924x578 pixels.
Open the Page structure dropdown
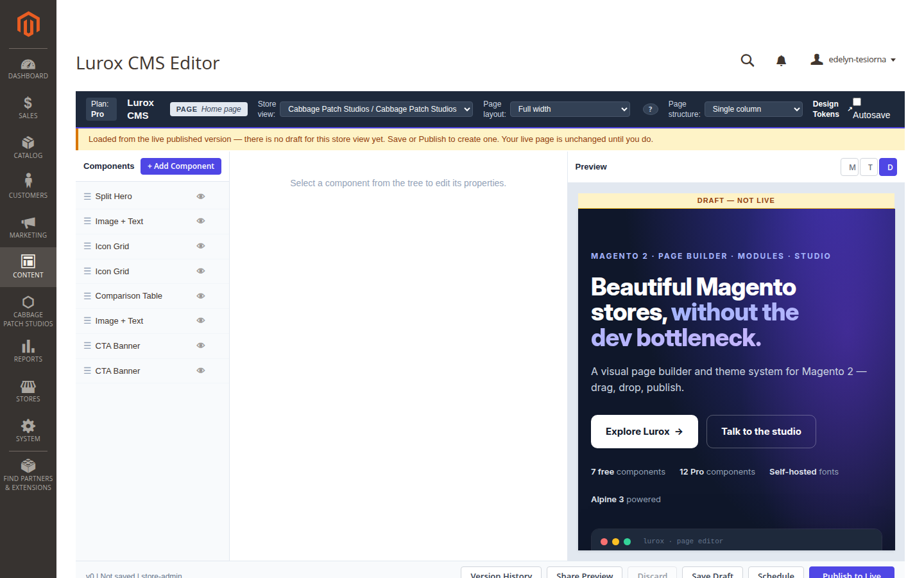[753, 109]
